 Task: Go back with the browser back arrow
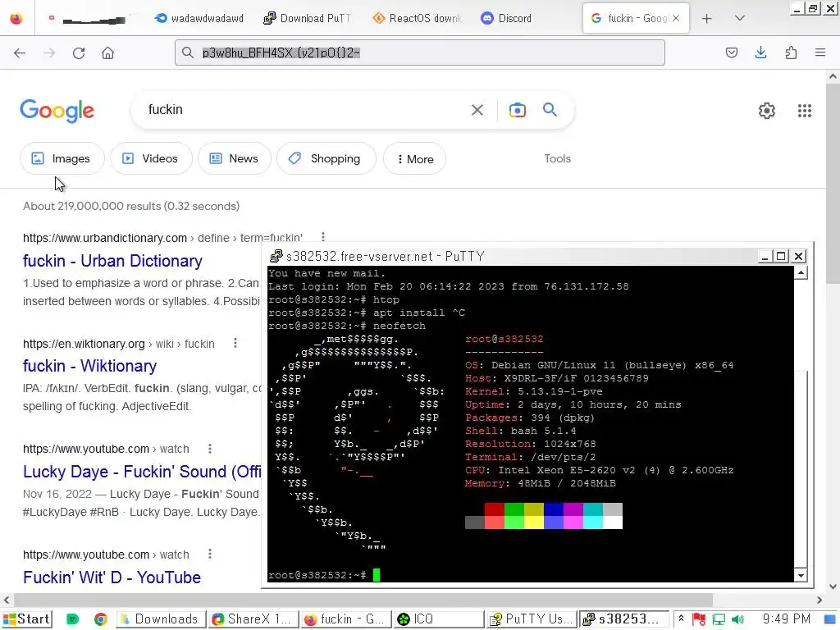(20, 52)
